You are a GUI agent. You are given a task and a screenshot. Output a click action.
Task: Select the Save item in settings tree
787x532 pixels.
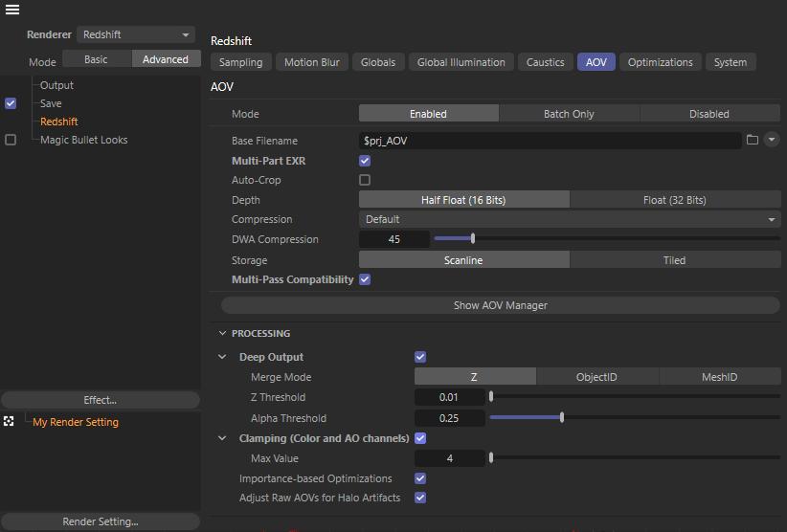(51, 103)
